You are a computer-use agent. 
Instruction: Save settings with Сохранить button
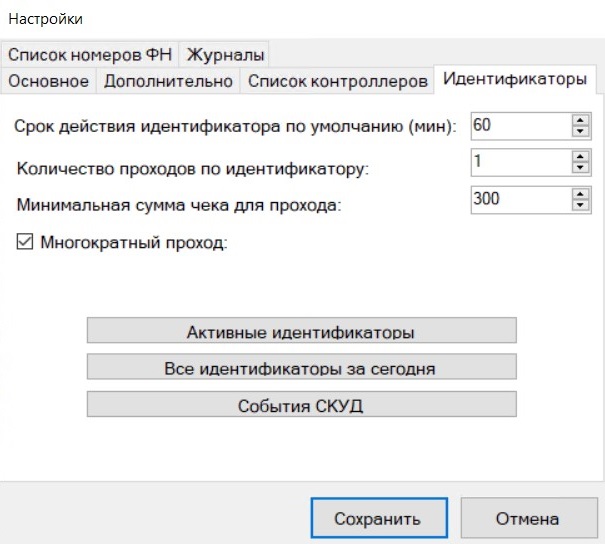[379, 518]
